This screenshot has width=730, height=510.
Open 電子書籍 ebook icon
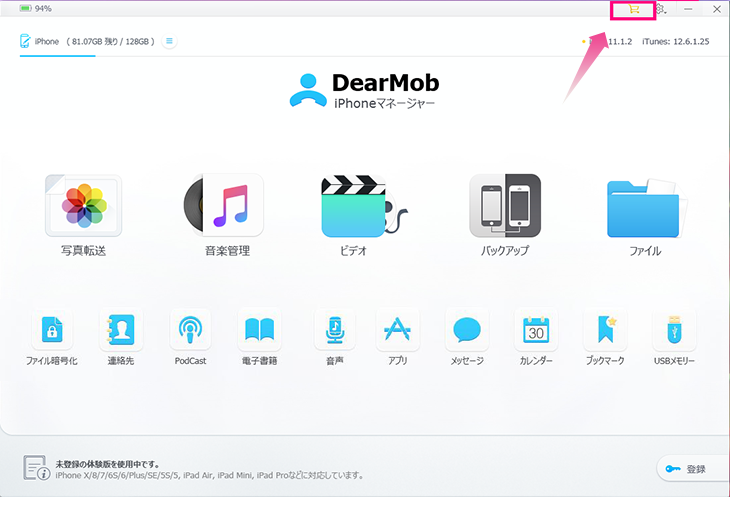tap(259, 329)
